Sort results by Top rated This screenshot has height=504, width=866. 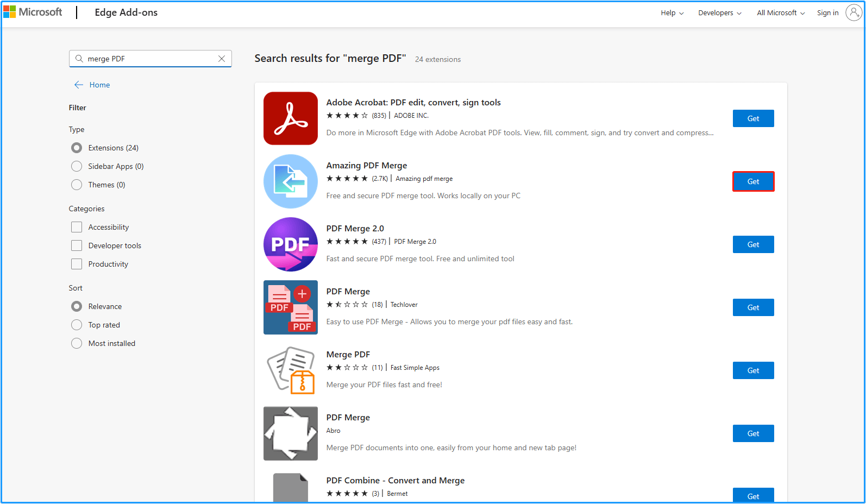click(x=77, y=325)
